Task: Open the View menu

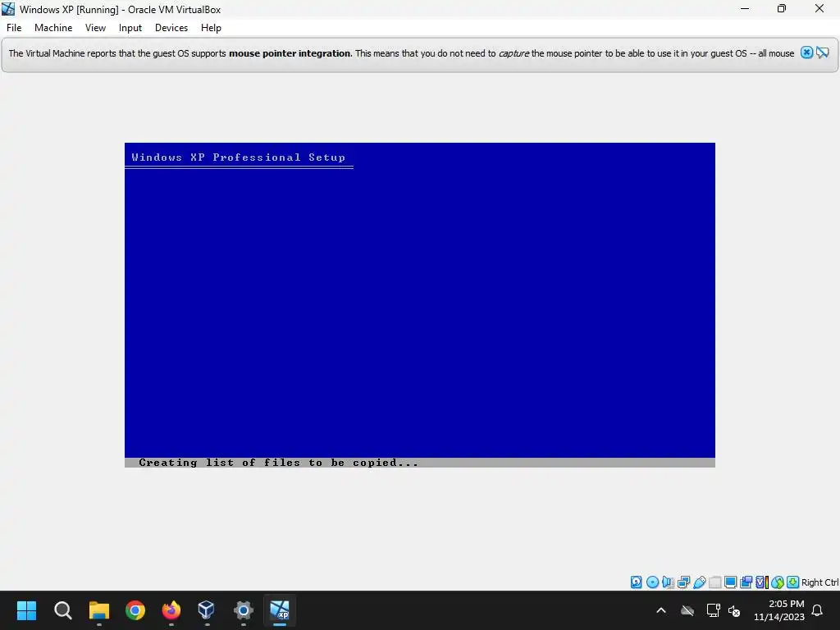Action: [x=95, y=28]
